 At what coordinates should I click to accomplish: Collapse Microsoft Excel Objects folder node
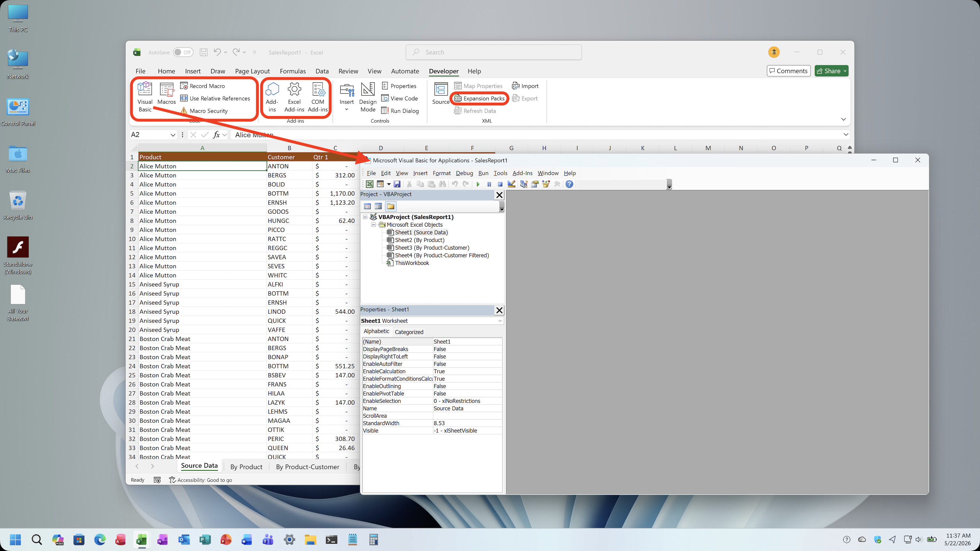373,224
